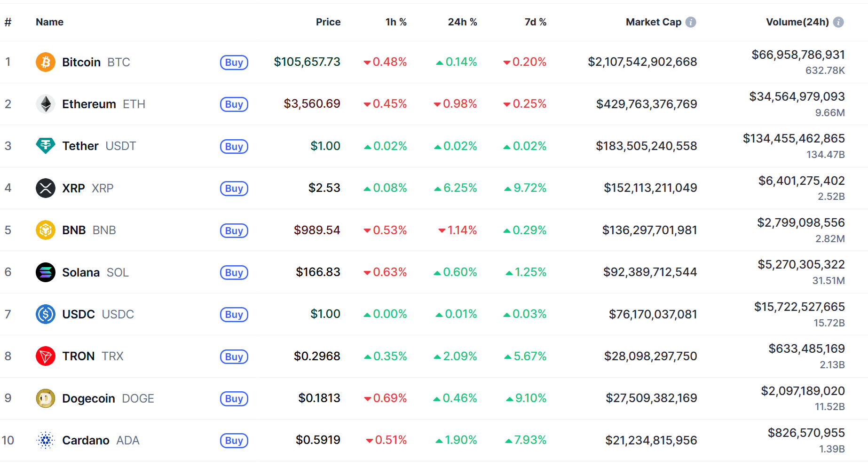Image resolution: width=868 pixels, height=467 pixels.
Task: Click Buy button for USDC
Action: [234, 315]
